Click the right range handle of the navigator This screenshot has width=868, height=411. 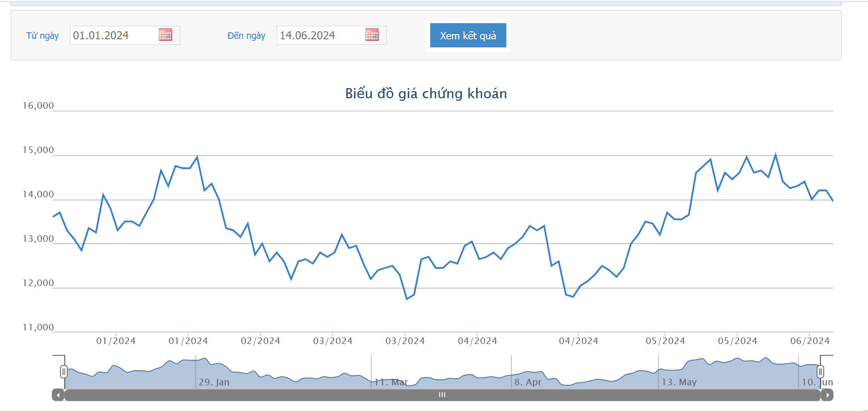820,372
